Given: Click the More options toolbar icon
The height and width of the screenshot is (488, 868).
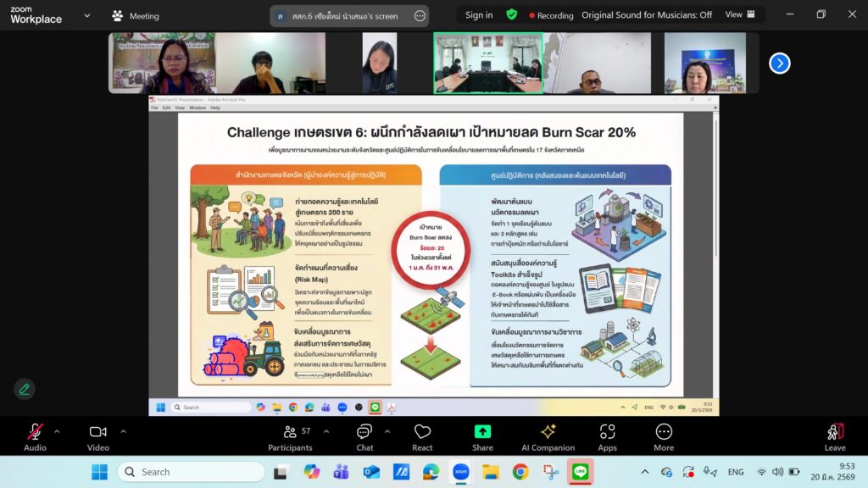Looking at the screenshot, I should (664, 433).
